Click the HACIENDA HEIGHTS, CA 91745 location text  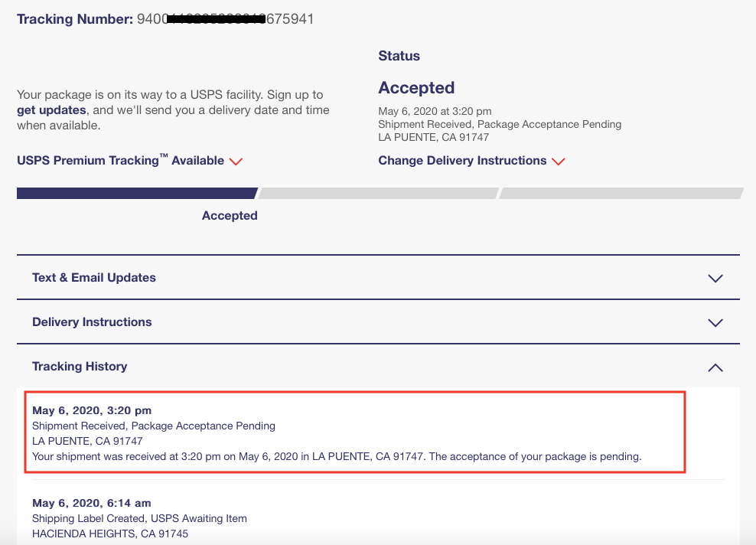coord(109,534)
